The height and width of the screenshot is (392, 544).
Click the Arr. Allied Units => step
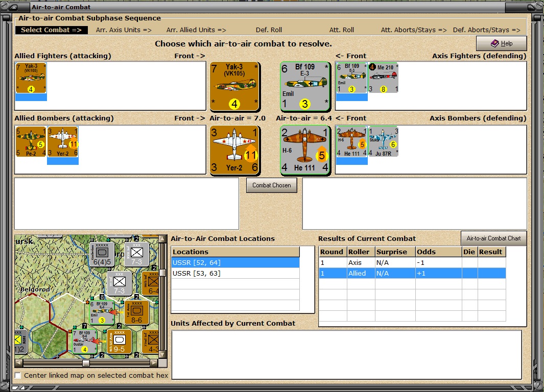(x=196, y=30)
